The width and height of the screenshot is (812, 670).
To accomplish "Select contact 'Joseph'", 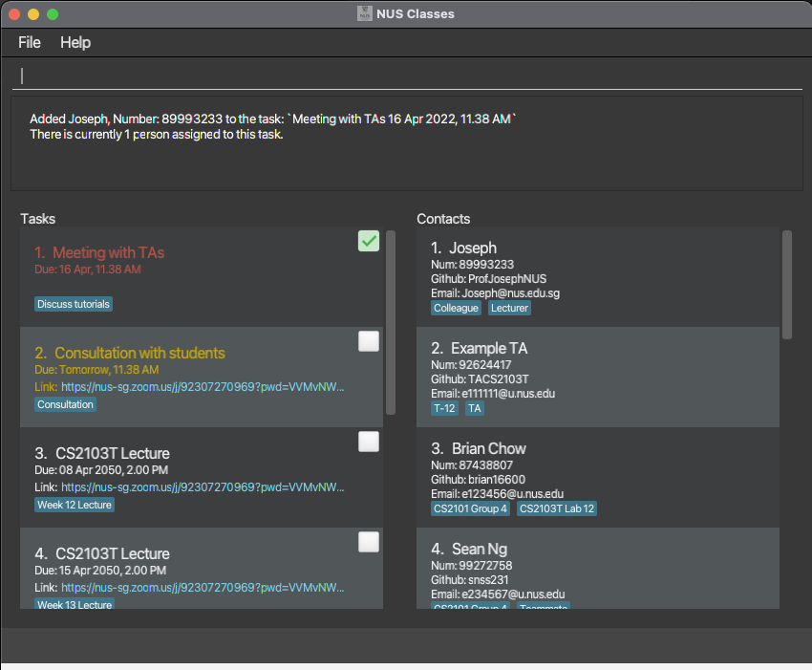I will point(598,277).
